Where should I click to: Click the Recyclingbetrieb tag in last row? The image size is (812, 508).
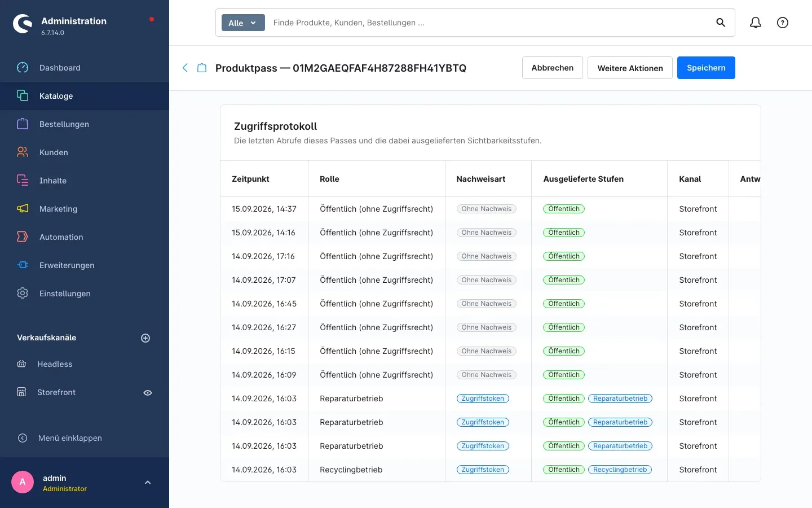click(x=620, y=470)
